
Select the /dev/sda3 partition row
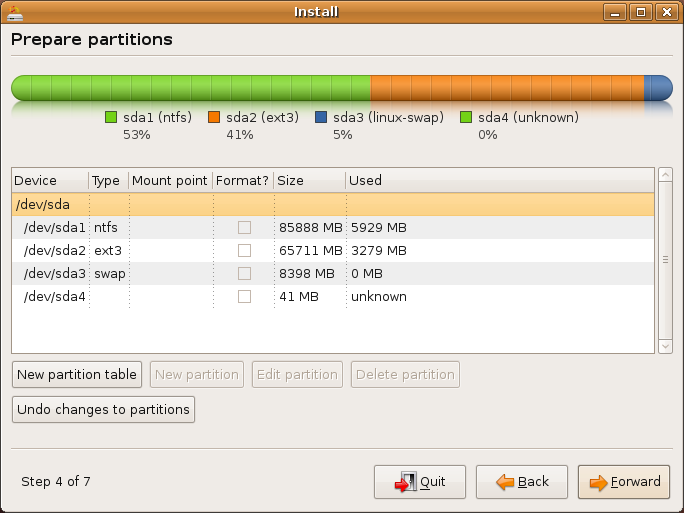pyautogui.click(x=333, y=274)
